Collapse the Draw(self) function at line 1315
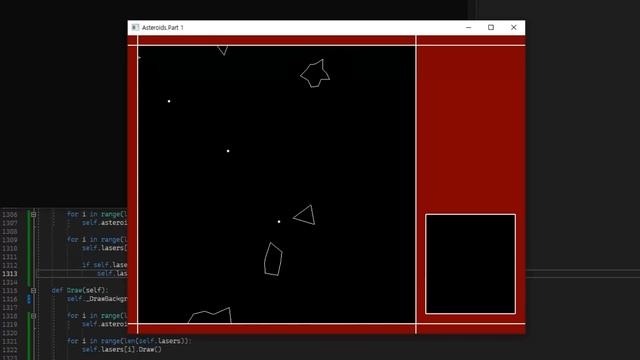640x360 pixels. click(33, 291)
